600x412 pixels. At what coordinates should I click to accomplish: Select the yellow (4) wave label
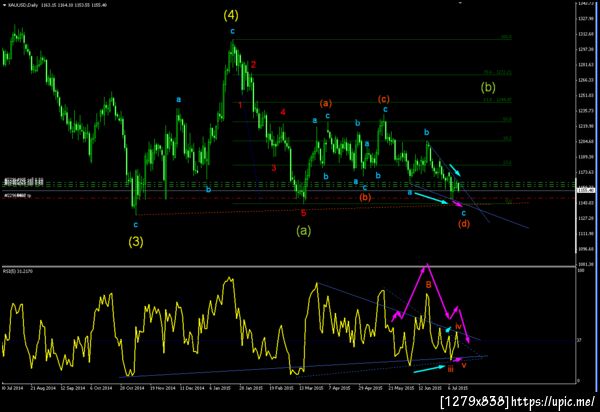[231, 15]
